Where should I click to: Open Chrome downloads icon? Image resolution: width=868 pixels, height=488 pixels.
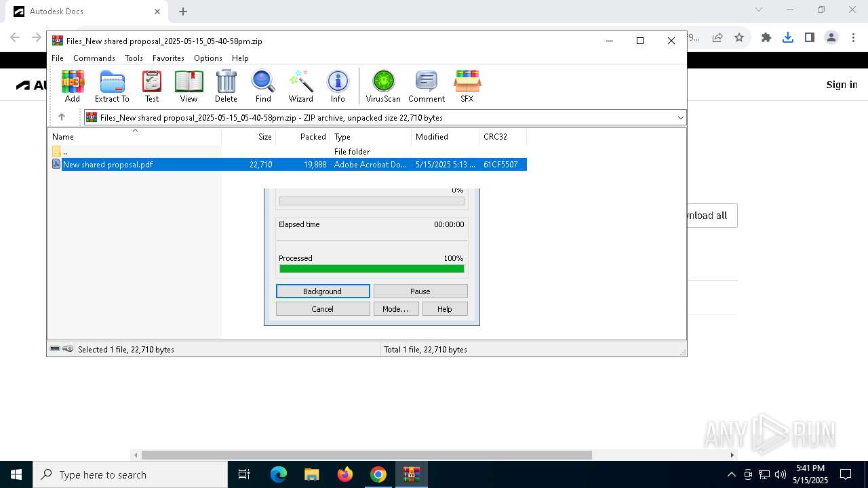click(x=788, y=37)
